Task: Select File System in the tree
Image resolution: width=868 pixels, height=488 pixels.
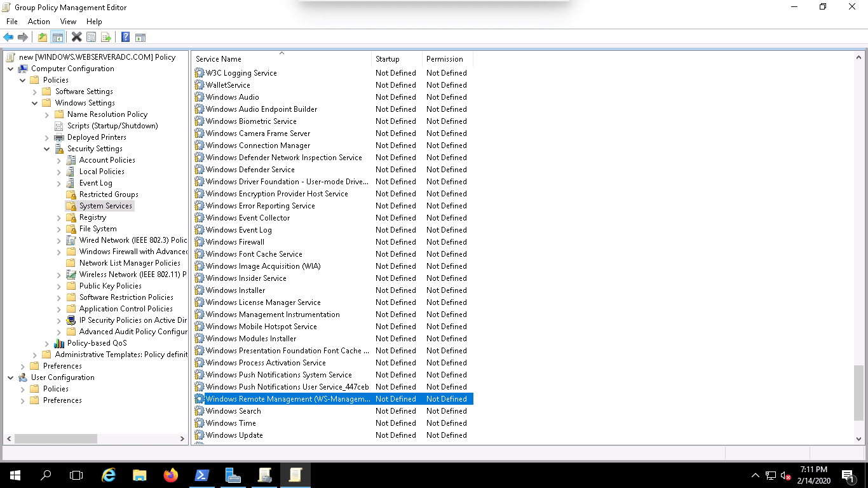Action: click(98, 229)
